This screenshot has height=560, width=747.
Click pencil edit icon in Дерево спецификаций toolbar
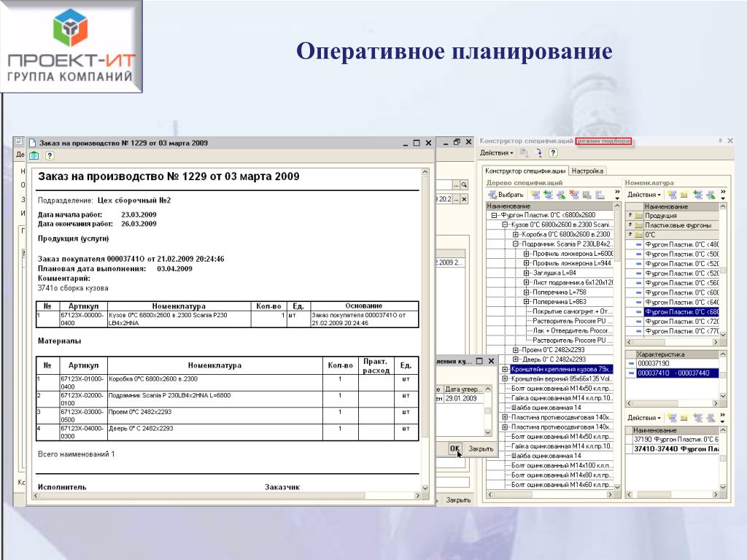click(561, 195)
